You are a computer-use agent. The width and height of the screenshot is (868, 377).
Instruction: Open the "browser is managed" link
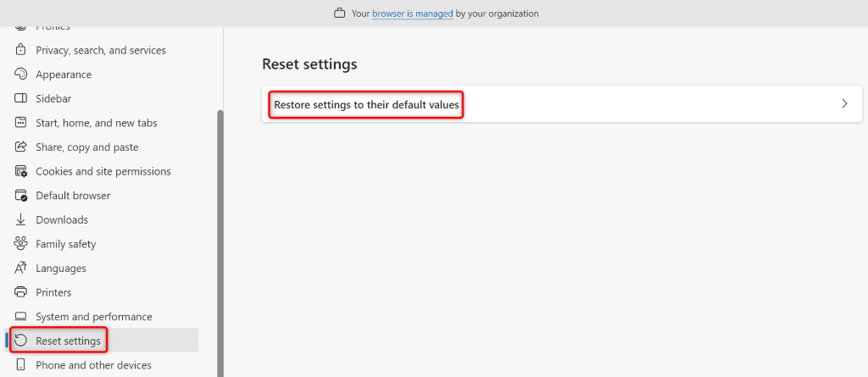(x=412, y=14)
